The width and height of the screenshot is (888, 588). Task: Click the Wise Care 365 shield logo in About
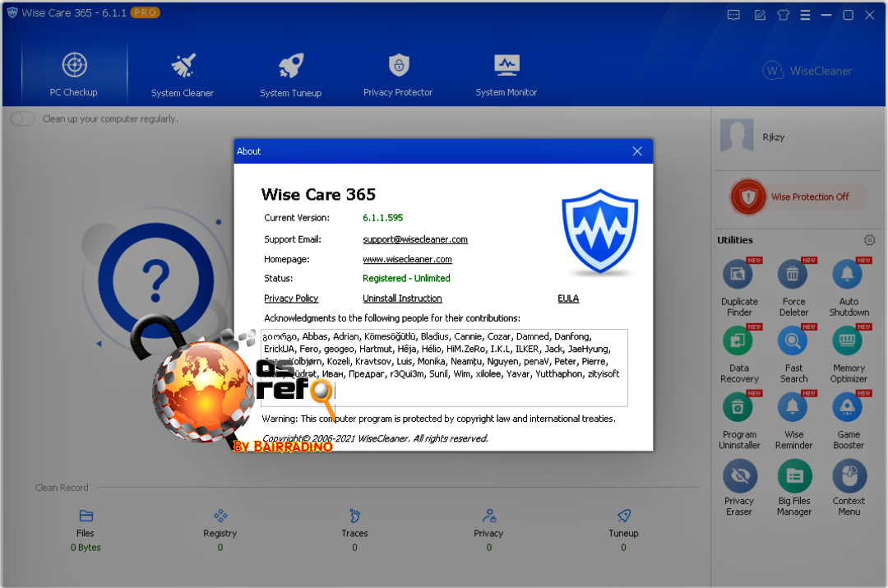click(599, 232)
